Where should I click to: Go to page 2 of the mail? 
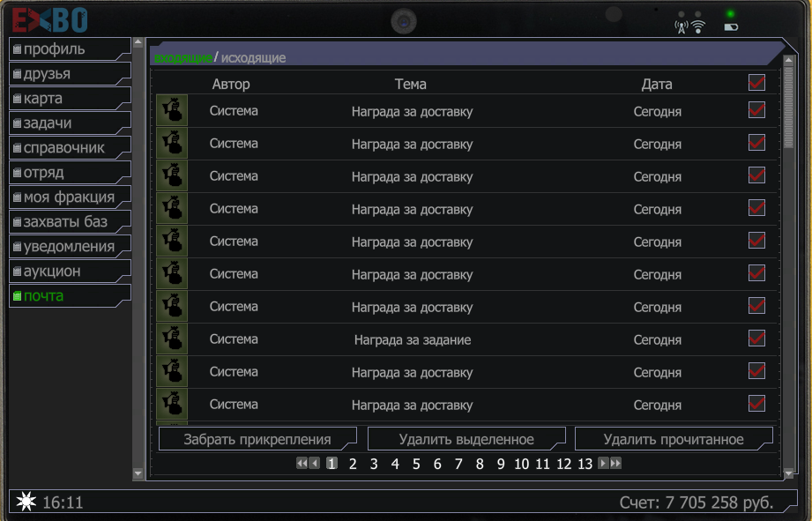pyautogui.click(x=353, y=464)
